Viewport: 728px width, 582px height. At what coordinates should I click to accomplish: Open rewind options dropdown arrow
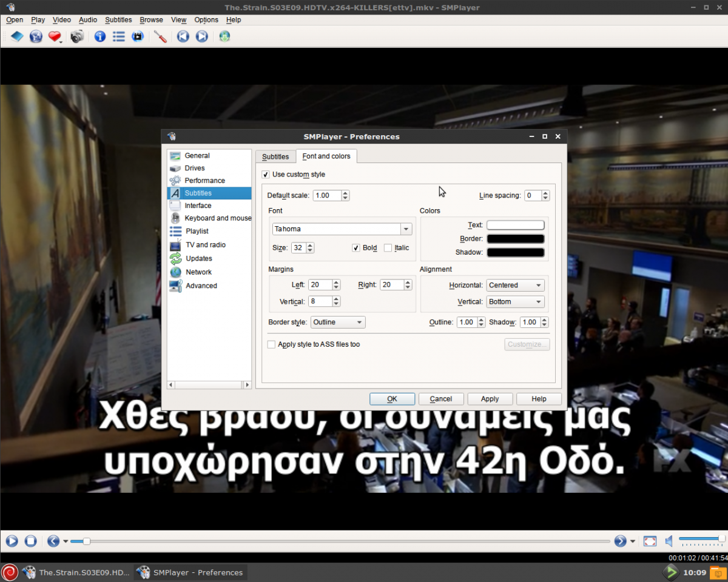(x=66, y=541)
